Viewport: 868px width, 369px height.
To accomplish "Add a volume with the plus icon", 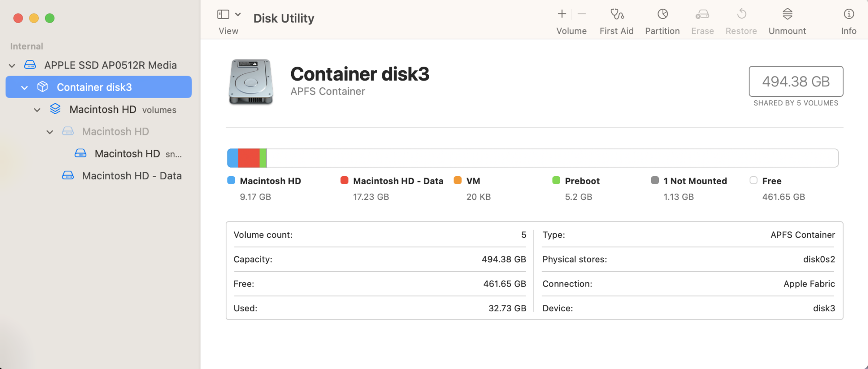I will 562,14.
